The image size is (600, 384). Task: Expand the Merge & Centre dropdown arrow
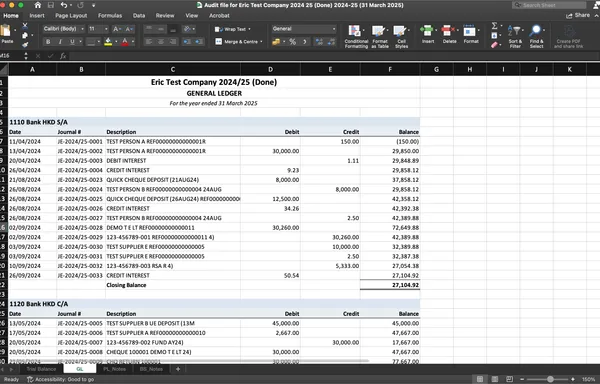click(261, 42)
